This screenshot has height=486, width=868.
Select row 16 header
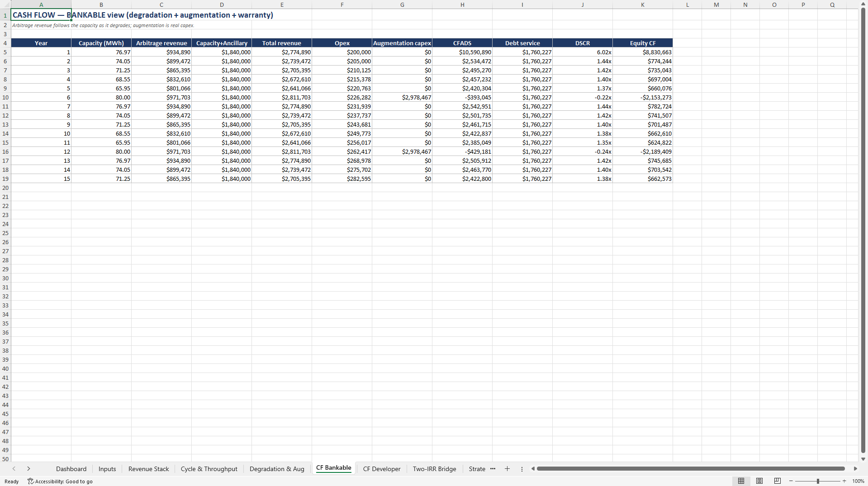coord(5,151)
